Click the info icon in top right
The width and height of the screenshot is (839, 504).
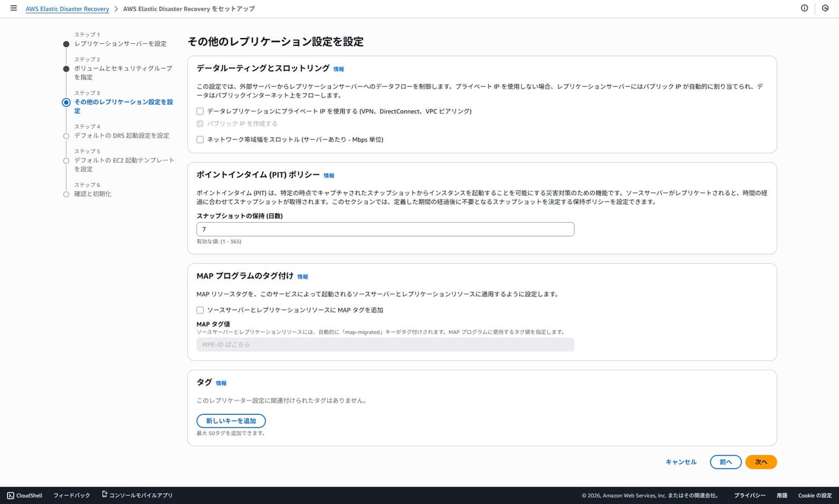pyautogui.click(x=804, y=9)
